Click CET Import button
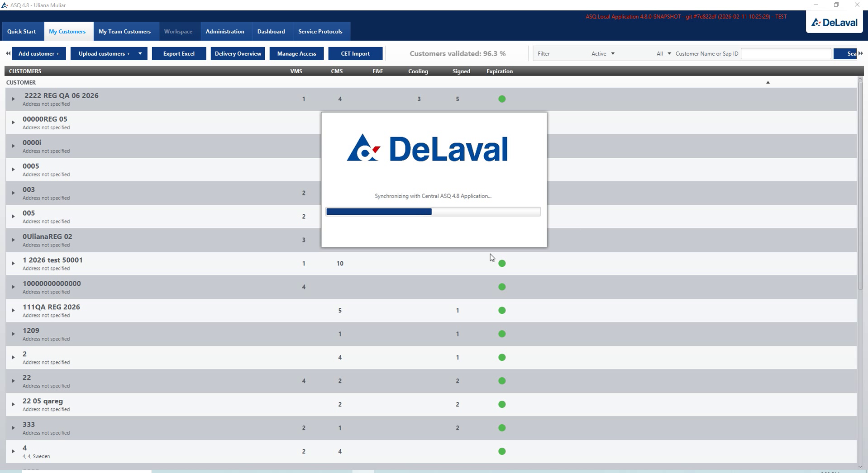Screen dimensions: 868x473 tap(355, 54)
